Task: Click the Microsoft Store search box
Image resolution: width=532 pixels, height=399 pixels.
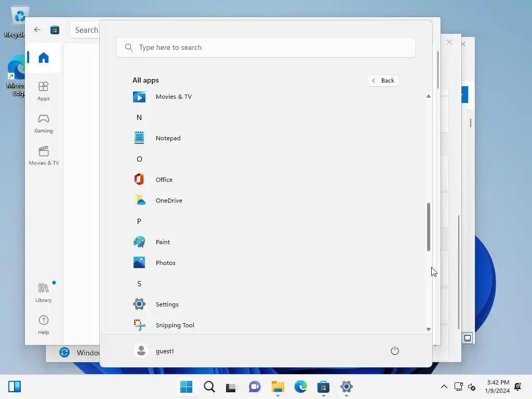Action: 85,30
